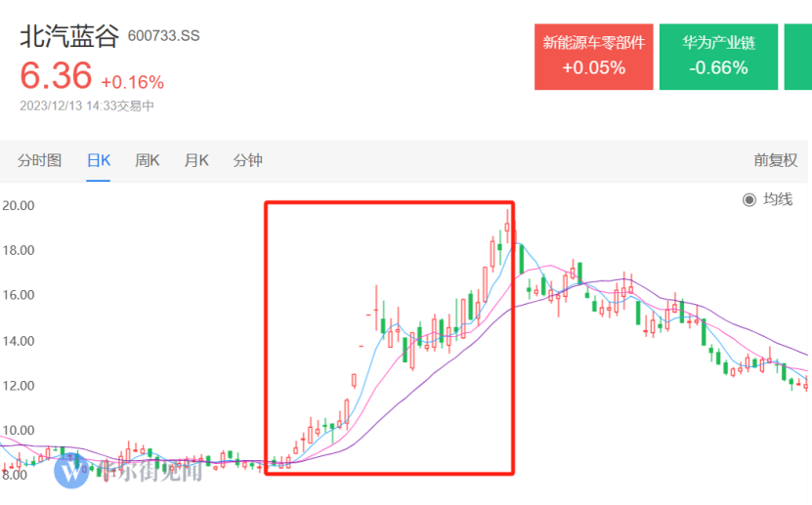Viewport: 812px width, 505px height.
Task: Open the 前复权 adjustment dropdown
Action: click(775, 160)
